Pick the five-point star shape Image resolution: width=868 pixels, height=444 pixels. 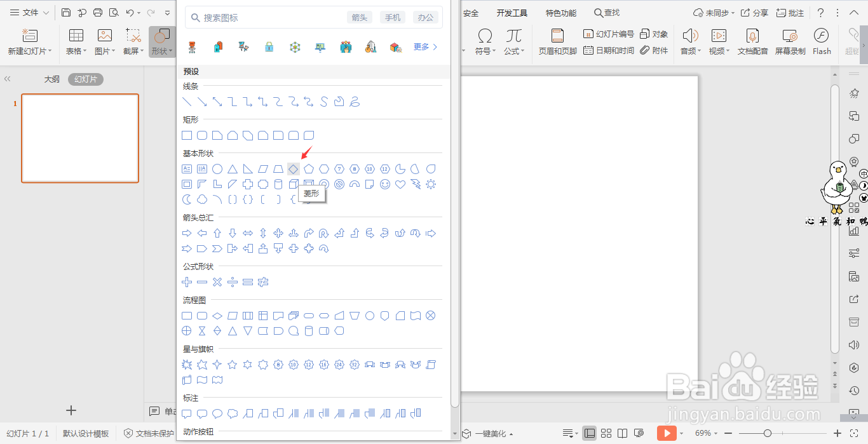pyautogui.click(x=233, y=365)
